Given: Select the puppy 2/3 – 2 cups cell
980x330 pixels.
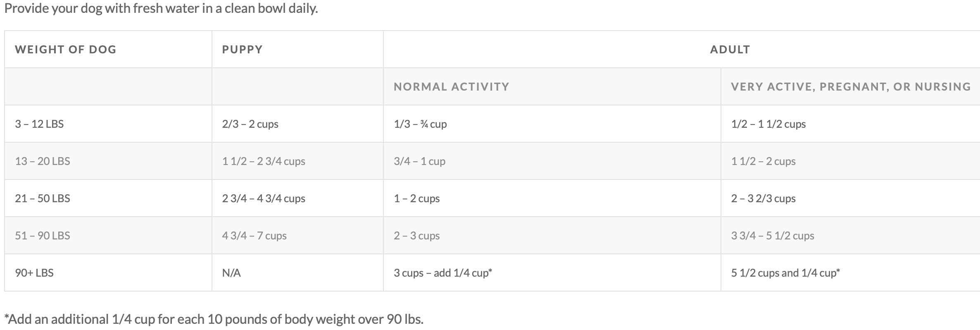Looking at the screenshot, I should click(250, 124).
